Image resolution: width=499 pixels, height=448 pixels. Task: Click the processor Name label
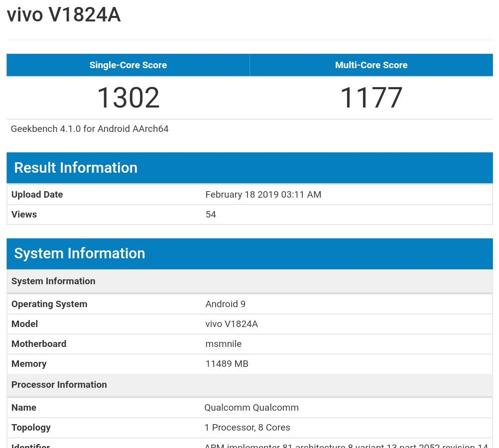24,408
